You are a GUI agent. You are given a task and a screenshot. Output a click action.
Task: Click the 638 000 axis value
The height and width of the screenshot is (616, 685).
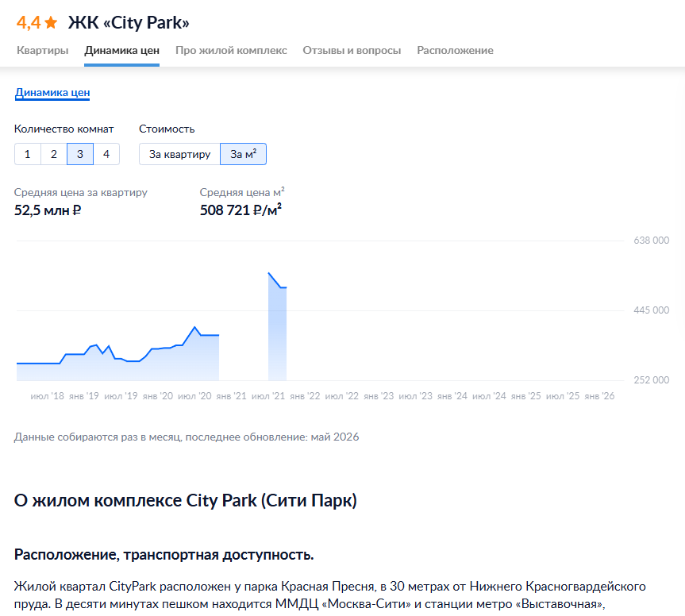[652, 241]
